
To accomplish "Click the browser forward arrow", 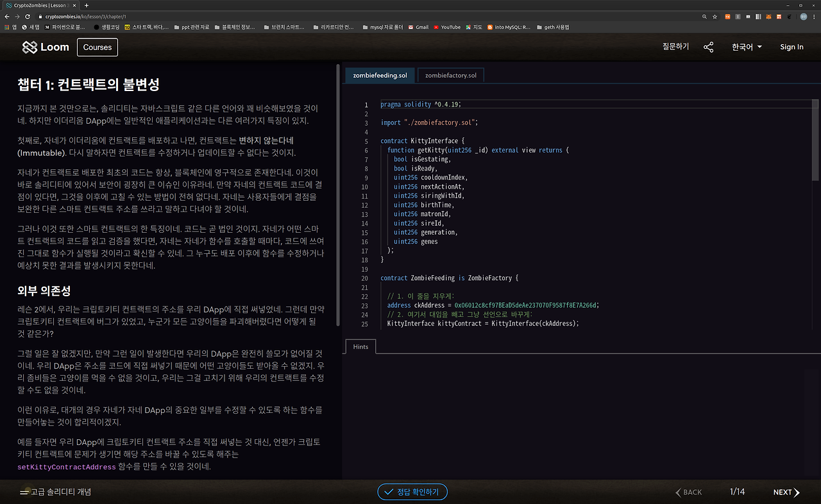I will 18,17.
